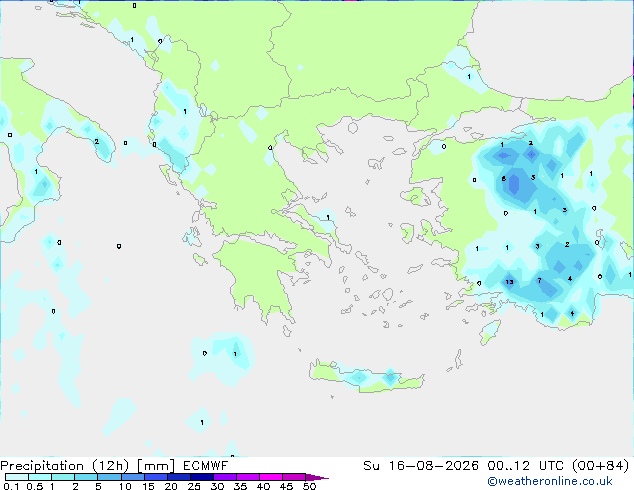
Task: Click the 'ECMWF' model label
Action: 205,466
